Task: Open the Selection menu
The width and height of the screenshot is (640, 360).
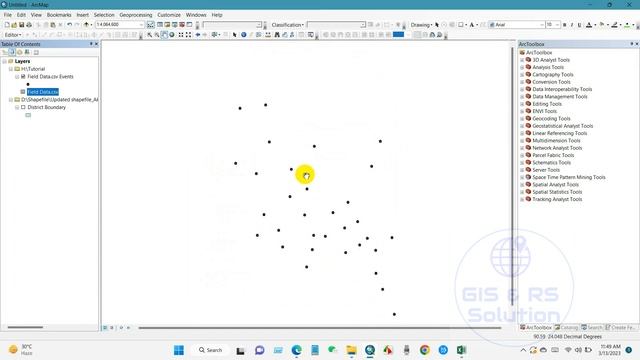Action: (104, 15)
